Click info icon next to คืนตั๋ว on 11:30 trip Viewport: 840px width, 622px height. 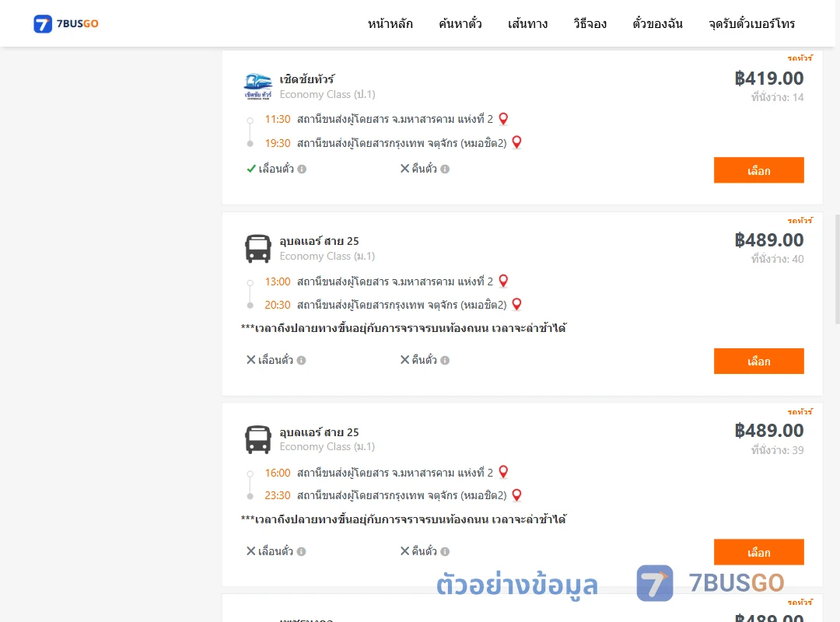point(445,169)
